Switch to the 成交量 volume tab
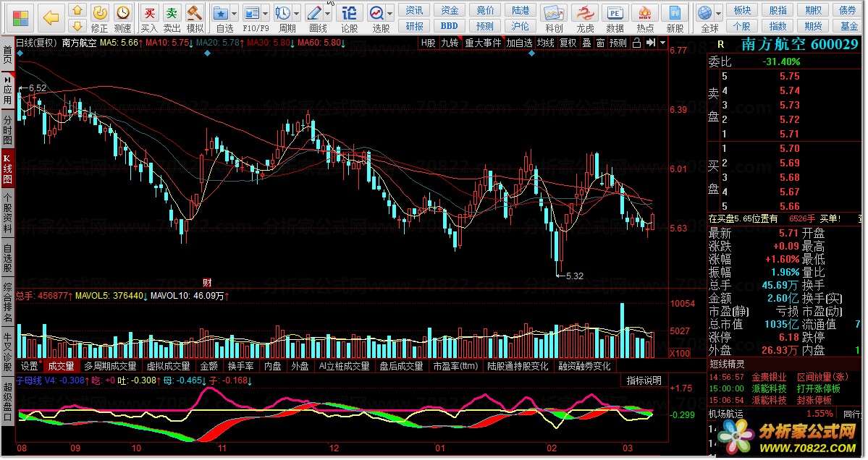Screen dimensions: 868x460 [x=61, y=366]
